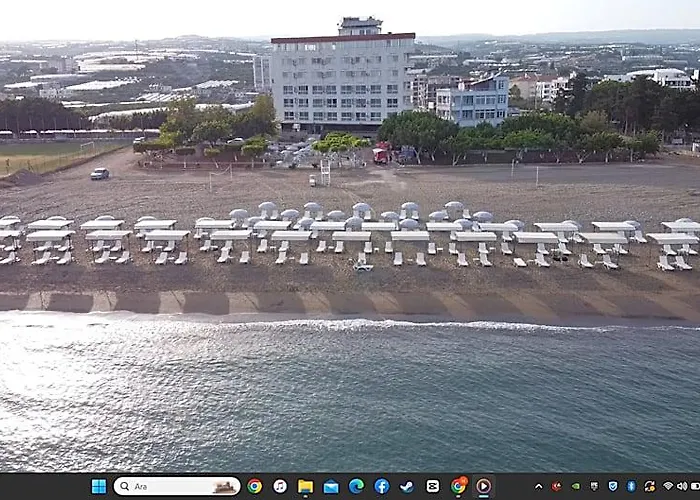The image size is (700, 500).
Task: Open Google Chrome from the taskbar
Action: [x=254, y=486]
